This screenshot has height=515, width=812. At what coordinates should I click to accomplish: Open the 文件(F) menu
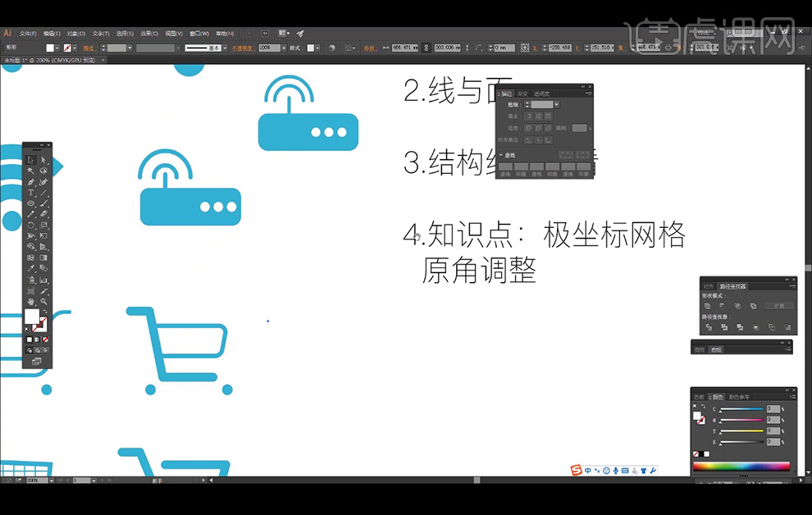27,34
